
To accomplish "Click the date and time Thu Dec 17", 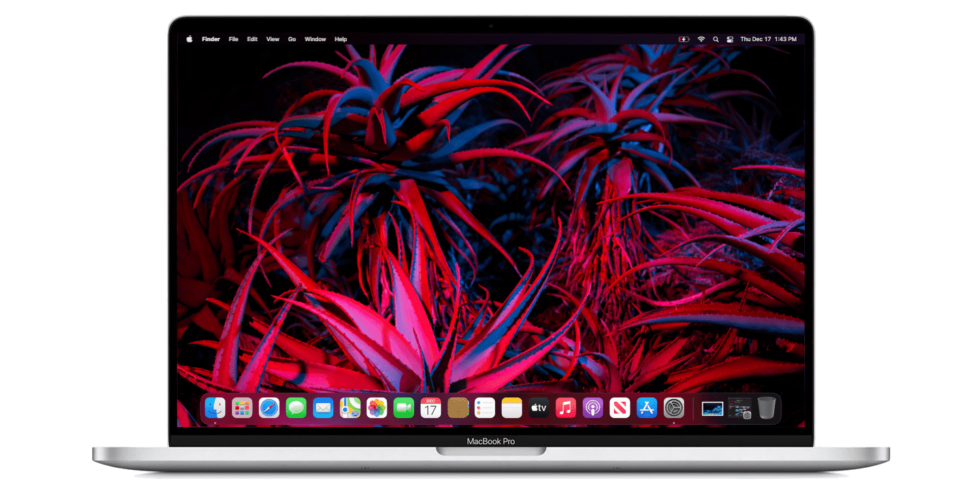I will point(768,39).
